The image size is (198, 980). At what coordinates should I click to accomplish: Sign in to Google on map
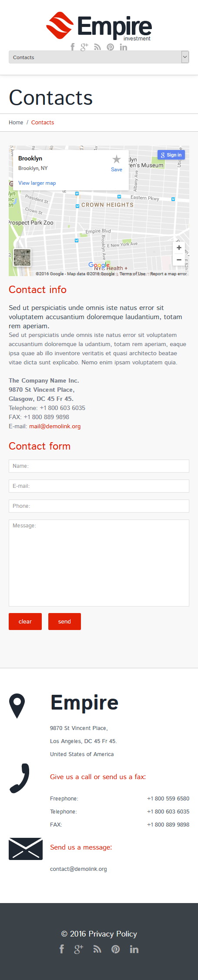tap(171, 155)
